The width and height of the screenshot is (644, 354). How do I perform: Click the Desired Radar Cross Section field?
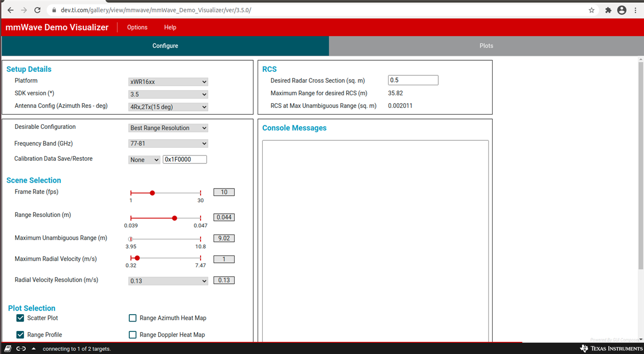point(413,80)
